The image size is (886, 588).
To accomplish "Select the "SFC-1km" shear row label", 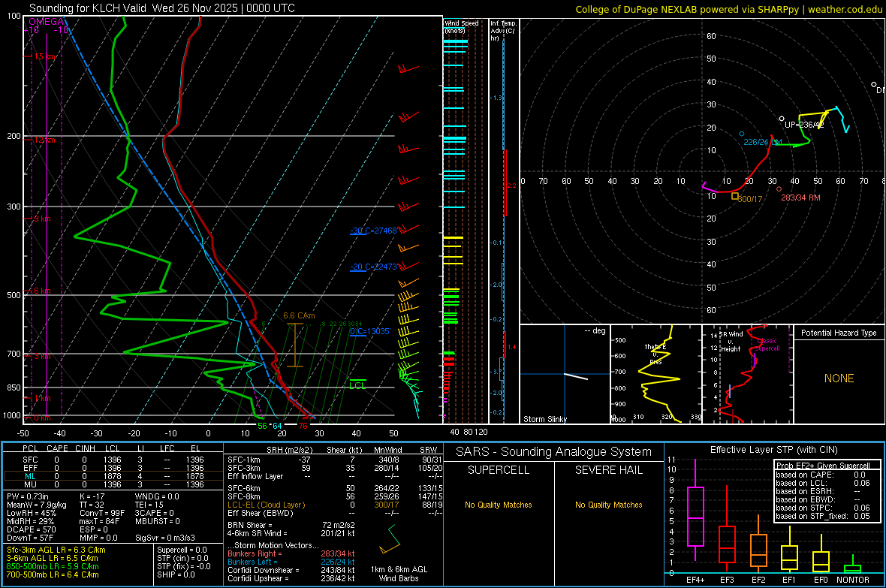I will click(x=244, y=460).
